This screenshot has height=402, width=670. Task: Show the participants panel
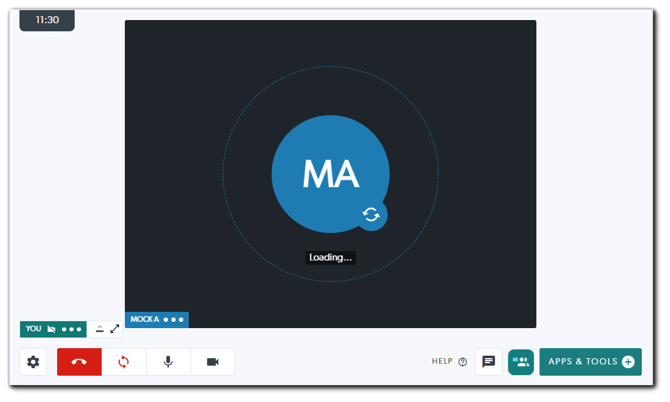pos(520,362)
